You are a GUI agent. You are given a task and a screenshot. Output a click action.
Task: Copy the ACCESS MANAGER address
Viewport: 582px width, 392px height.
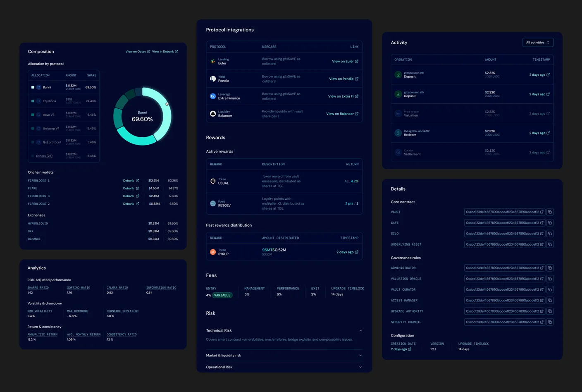click(x=550, y=300)
